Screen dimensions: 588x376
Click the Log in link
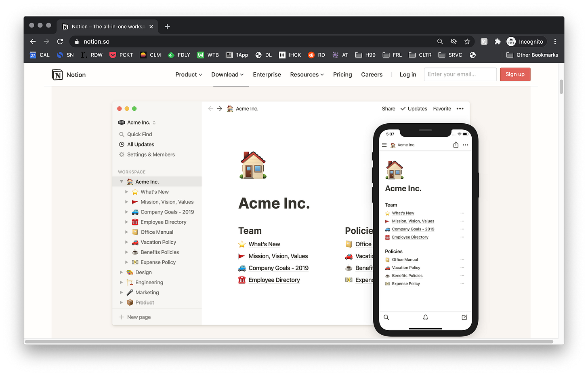click(408, 74)
